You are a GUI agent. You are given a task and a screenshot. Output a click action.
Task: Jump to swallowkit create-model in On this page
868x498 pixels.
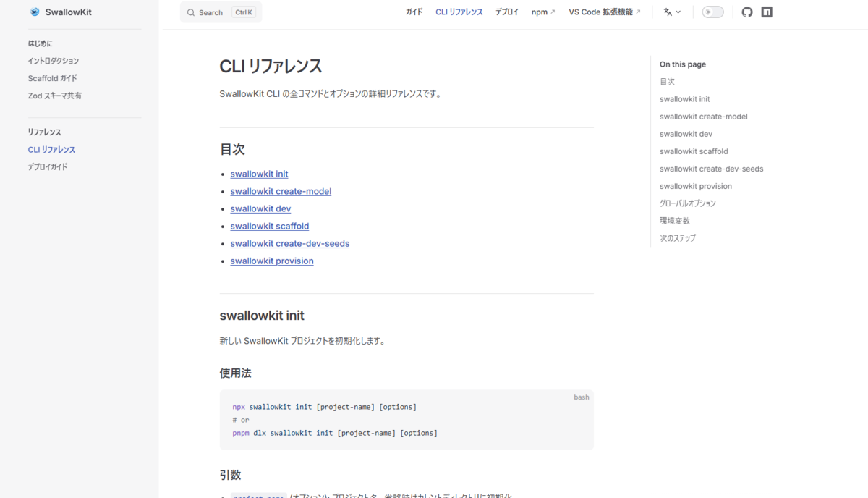pos(704,117)
